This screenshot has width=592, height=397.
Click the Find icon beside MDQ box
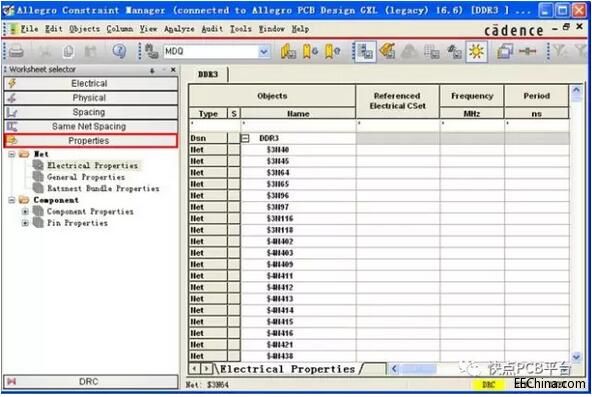click(x=151, y=51)
